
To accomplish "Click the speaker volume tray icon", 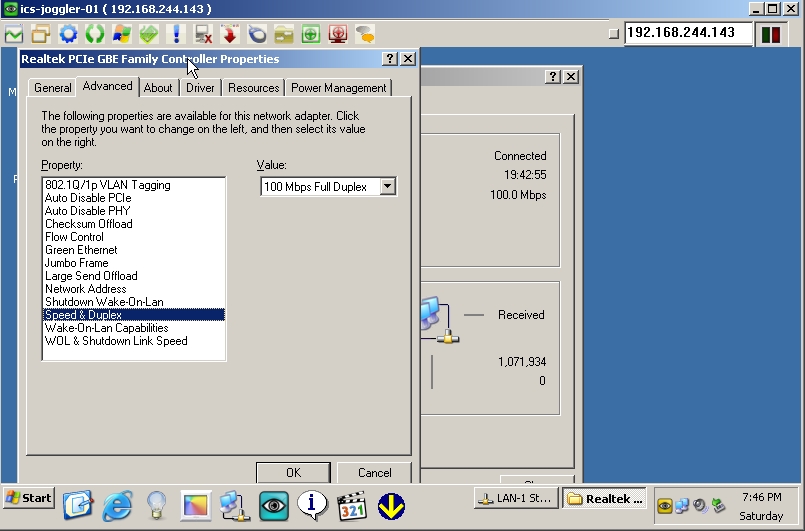I will click(700, 506).
